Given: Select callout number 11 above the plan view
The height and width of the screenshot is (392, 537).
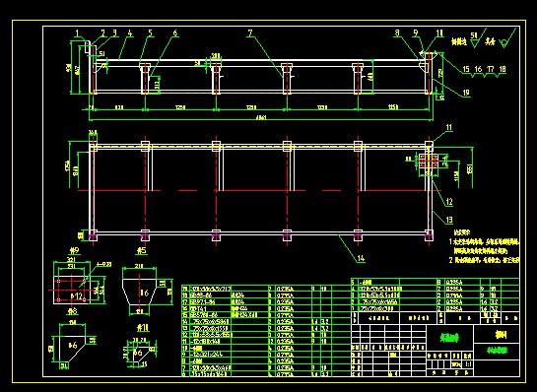Looking at the screenshot, I should click(x=449, y=128).
